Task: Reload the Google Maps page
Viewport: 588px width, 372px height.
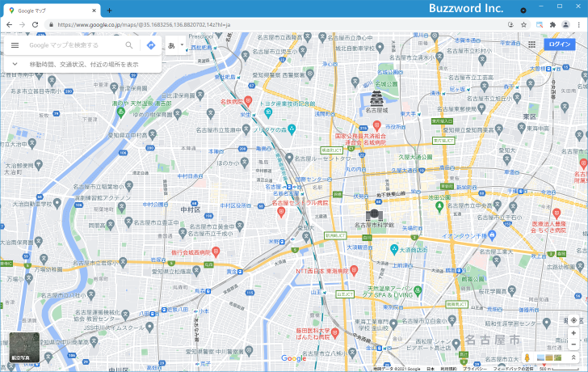Action: pos(36,25)
